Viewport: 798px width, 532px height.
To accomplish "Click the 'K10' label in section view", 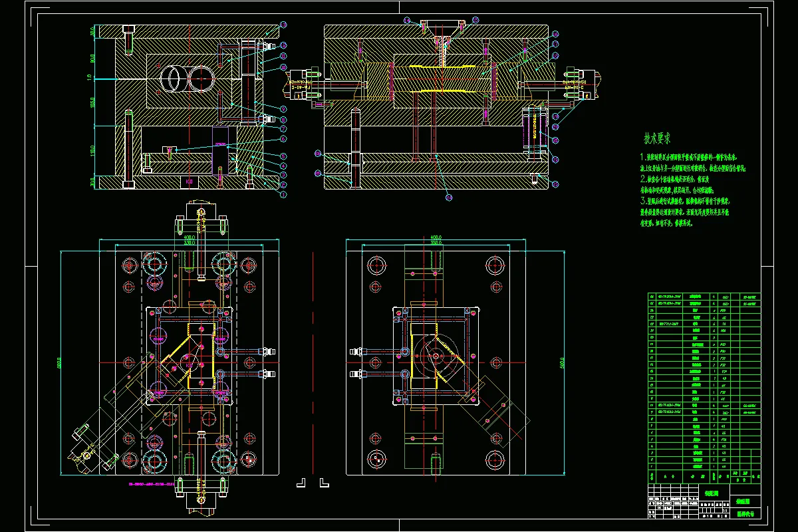I will click(190, 182).
